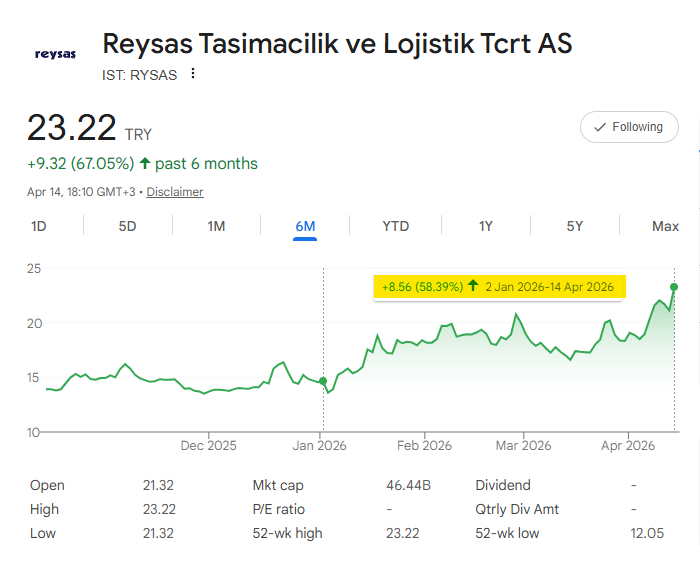This screenshot has height=581, width=700.
Task: Click the Apr 14, 18:10 GMT+3 timestamp
Action: 81,192
